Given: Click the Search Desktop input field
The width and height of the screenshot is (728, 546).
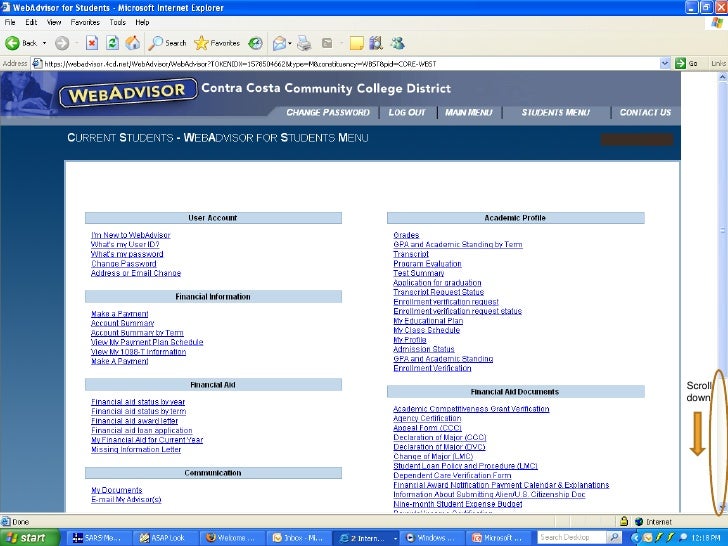Looking at the screenshot, I should point(572,537).
